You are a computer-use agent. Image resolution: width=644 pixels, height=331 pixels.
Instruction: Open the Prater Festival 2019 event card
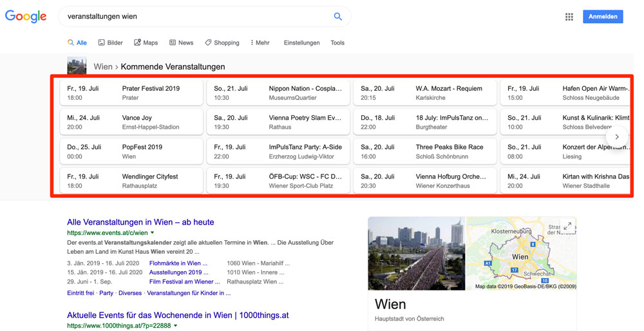(131, 93)
